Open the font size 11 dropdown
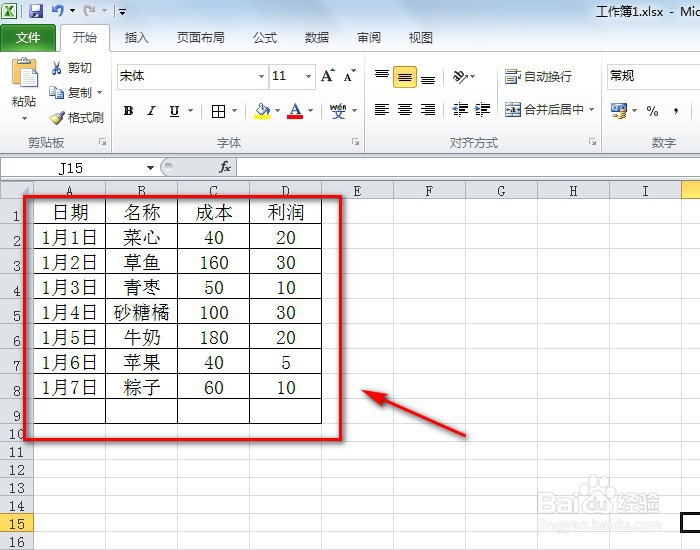 tap(308, 76)
